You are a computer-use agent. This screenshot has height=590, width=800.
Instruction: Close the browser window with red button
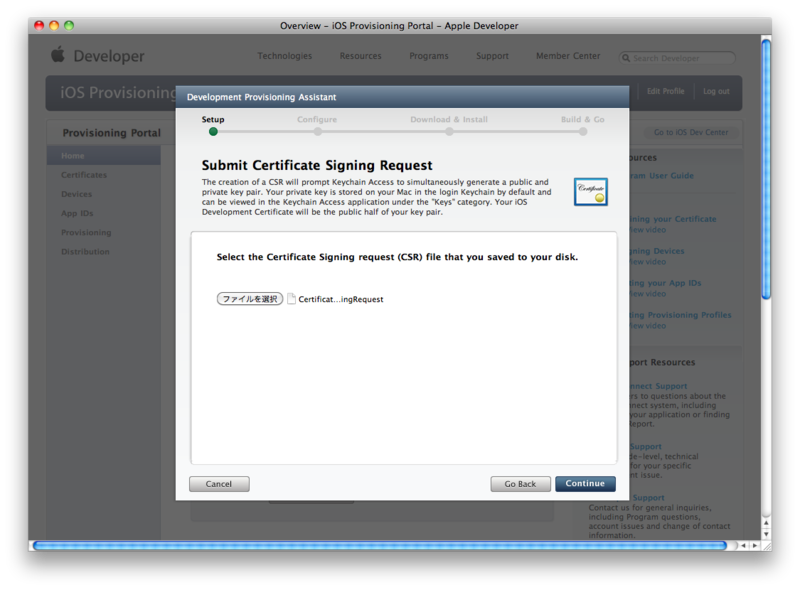39,25
